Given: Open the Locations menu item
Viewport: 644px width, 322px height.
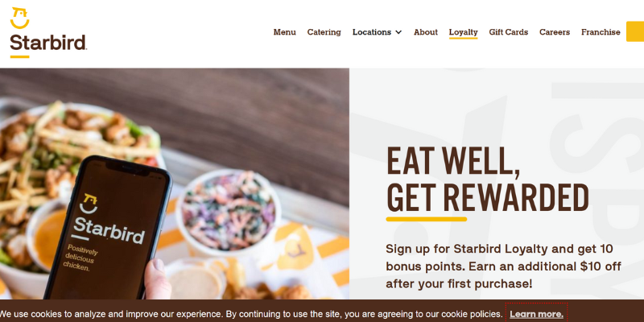Looking at the screenshot, I should pos(372,32).
